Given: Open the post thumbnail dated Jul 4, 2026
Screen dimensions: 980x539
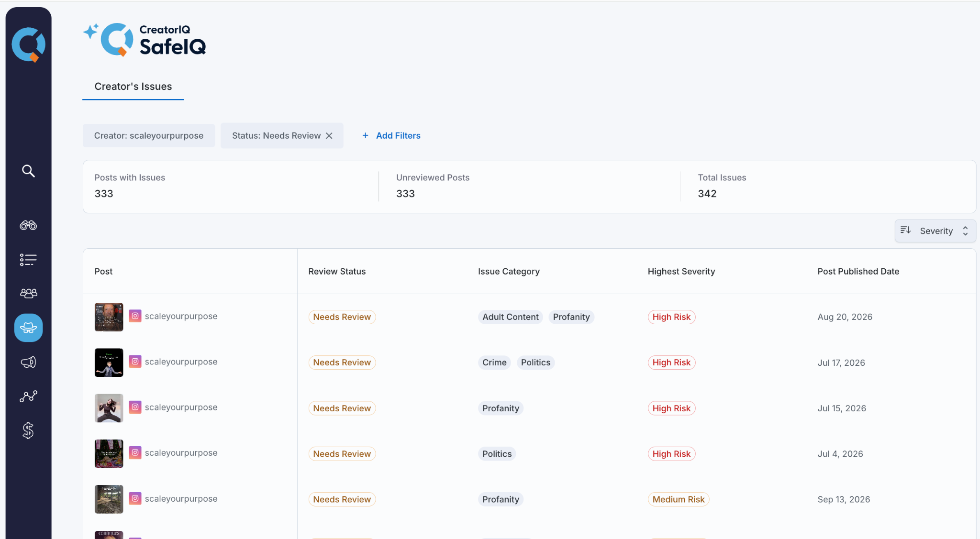Looking at the screenshot, I should pyautogui.click(x=109, y=454).
